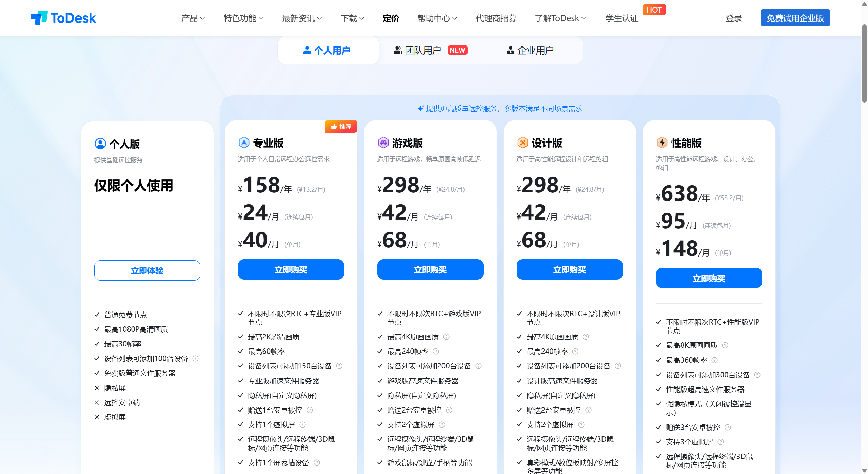Image resolution: width=868 pixels, height=474 pixels.
Task: Click help icon beside 支持1个虚拟屏
Action: pos(302,424)
